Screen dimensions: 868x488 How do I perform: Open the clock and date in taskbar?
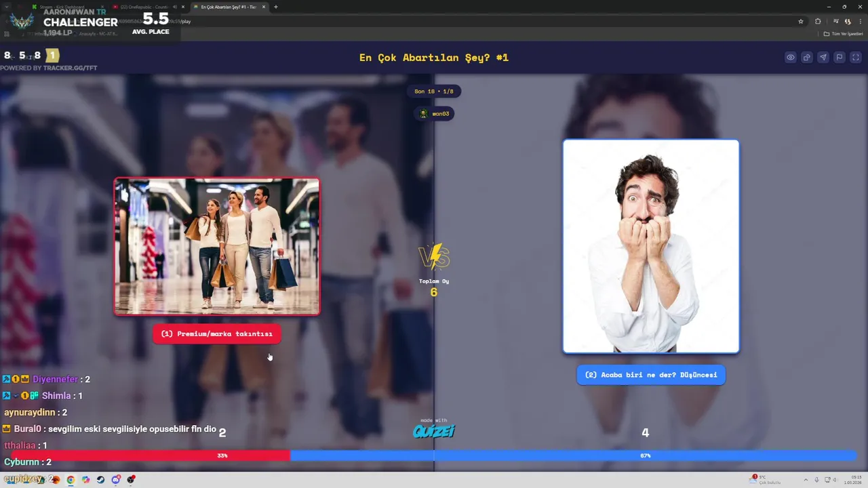pos(853,480)
